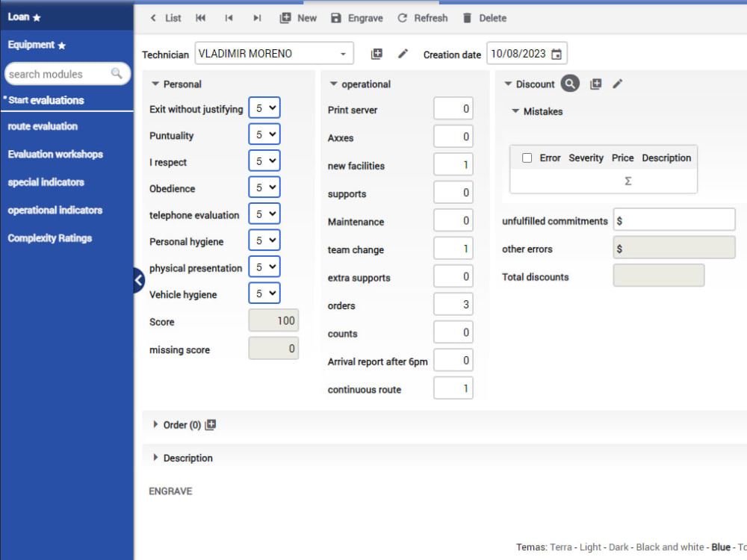The image size is (747, 560).
Task: Go to previous record icon
Action: pyautogui.click(x=229, y=18)
